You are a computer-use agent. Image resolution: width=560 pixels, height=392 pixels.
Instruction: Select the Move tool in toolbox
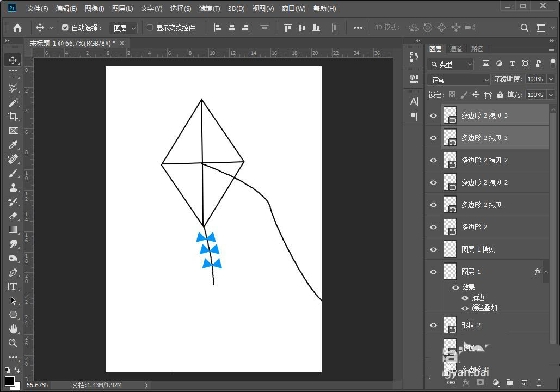(13, 60)
